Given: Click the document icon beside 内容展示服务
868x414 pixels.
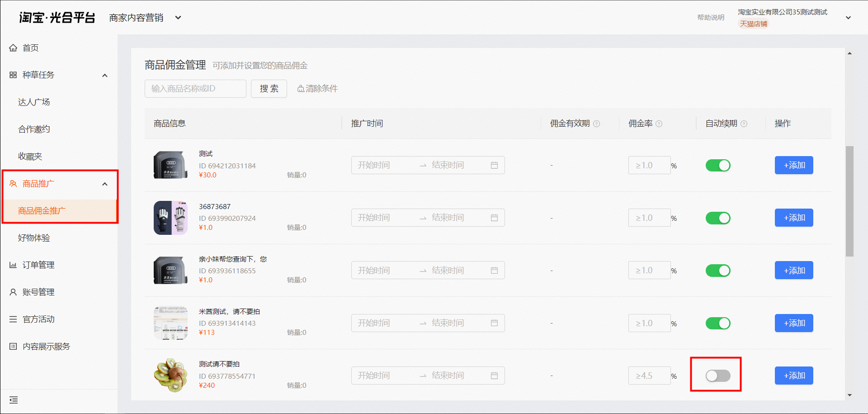Looking at the screenshot, I should (13, 347).
